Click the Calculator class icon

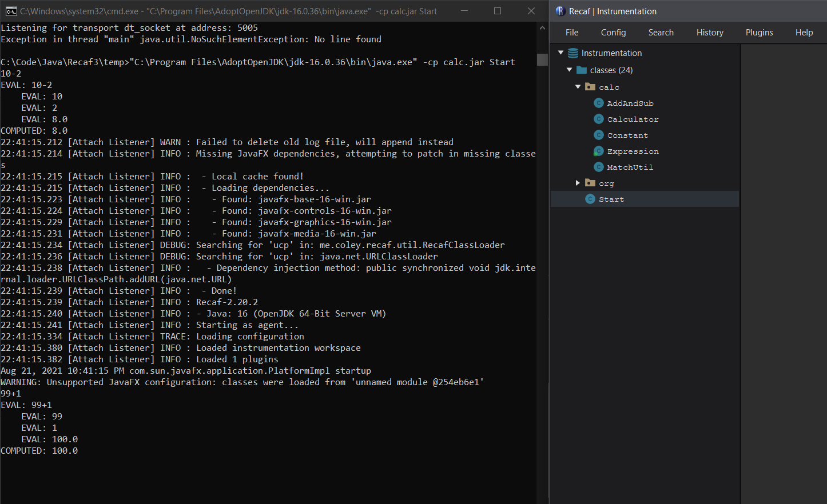598,119
